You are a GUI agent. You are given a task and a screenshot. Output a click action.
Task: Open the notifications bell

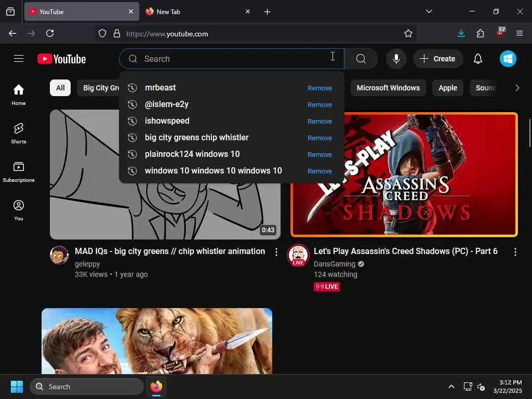click(478, 59)
